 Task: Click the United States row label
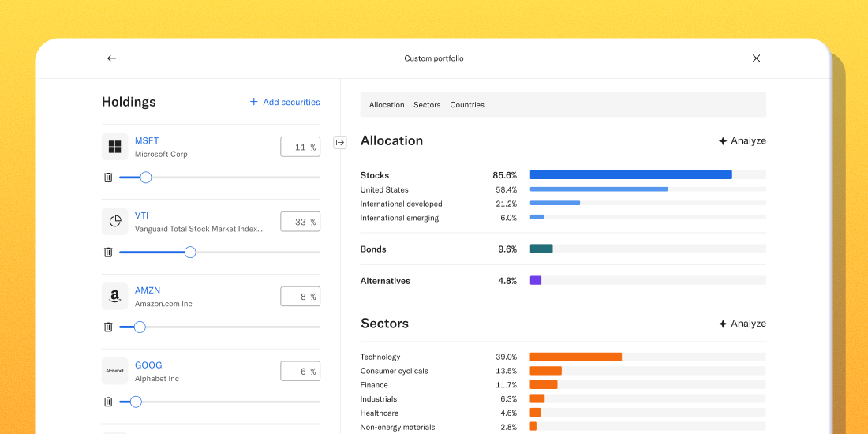pyautogui.click(x=384, y=189)
